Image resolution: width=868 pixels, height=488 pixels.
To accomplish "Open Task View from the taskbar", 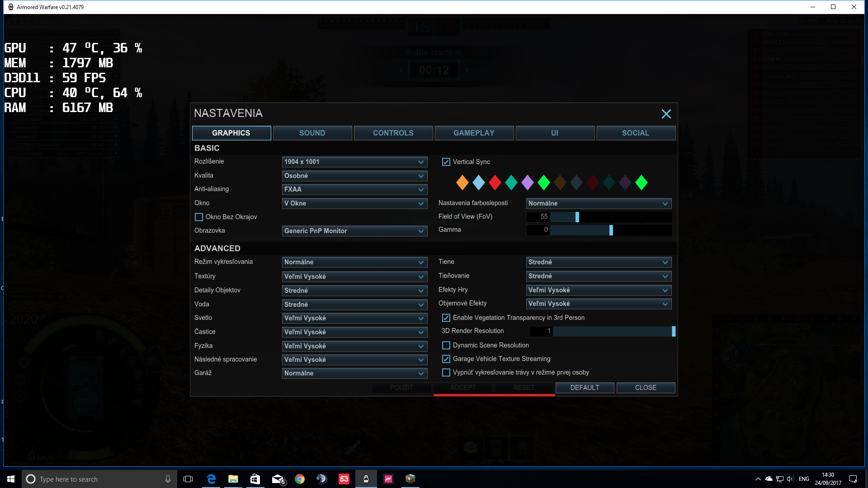I will pos(188,479).
